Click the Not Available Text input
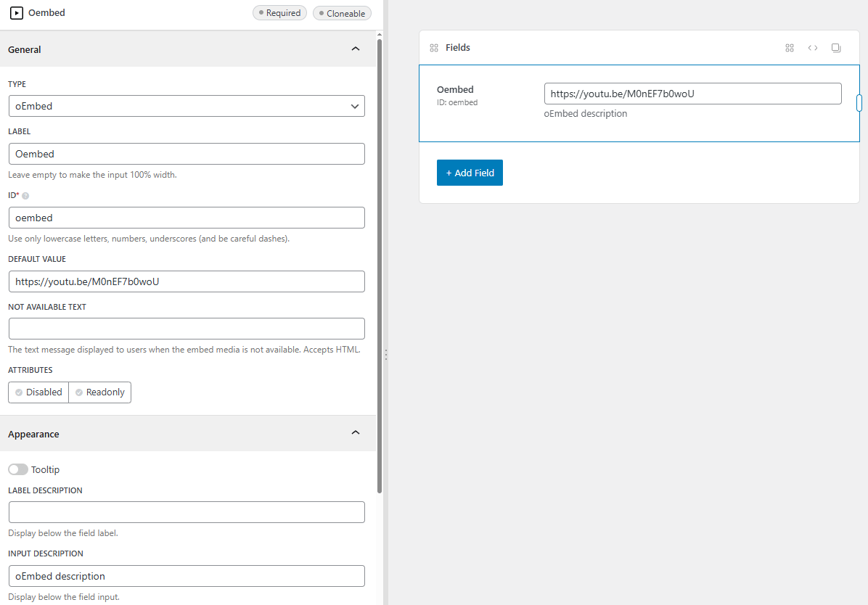 tap(187, 329)
